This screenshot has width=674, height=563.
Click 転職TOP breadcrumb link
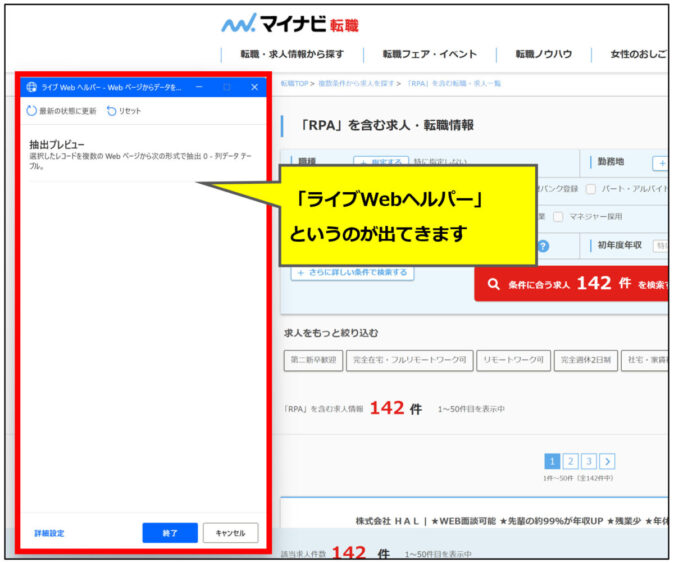[294, 83]
